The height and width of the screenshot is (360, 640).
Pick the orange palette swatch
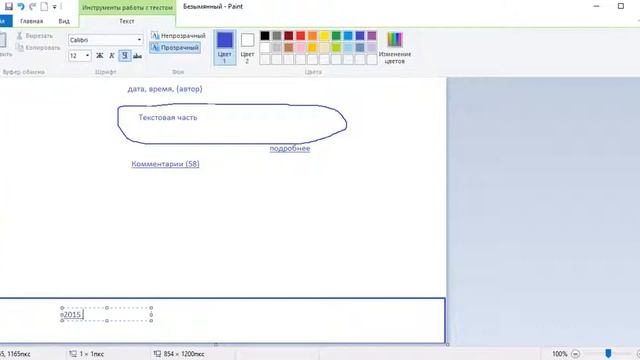[x=312, y=36]
